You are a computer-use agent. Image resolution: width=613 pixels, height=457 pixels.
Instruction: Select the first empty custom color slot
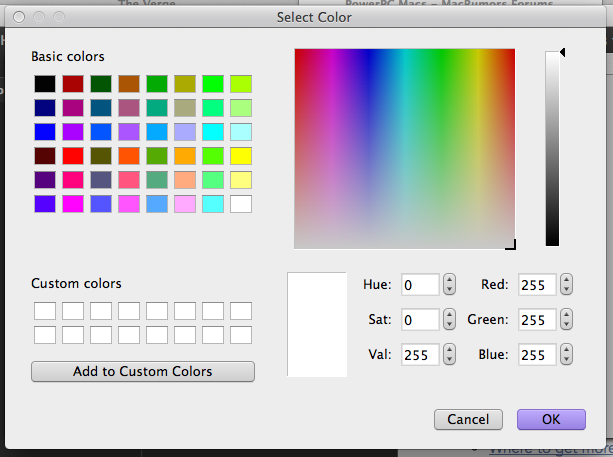44,311
